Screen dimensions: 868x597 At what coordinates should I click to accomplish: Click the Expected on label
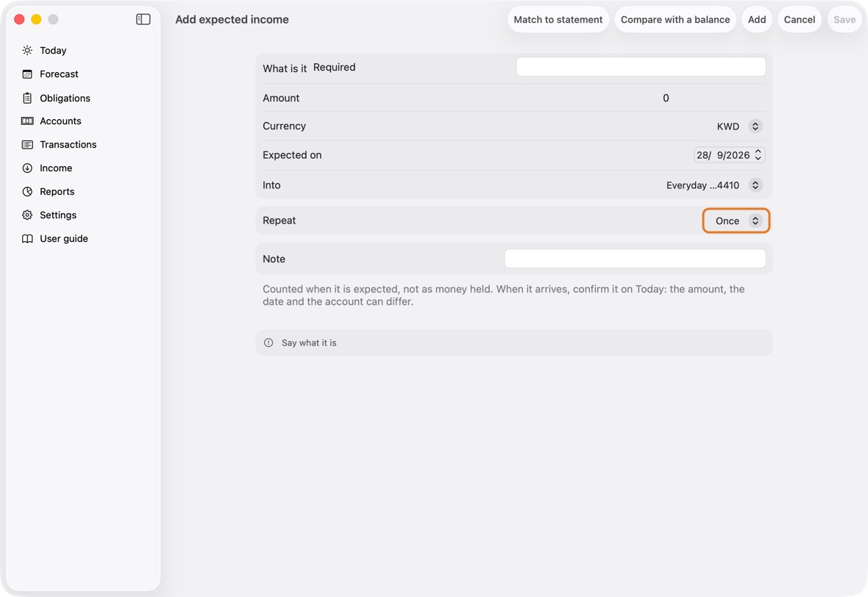(x=292, y=155)
